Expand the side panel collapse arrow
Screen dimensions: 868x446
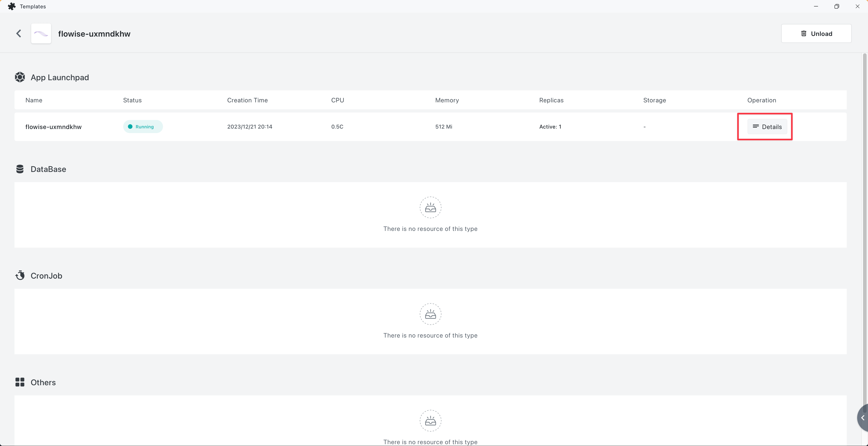click(863, 418)
